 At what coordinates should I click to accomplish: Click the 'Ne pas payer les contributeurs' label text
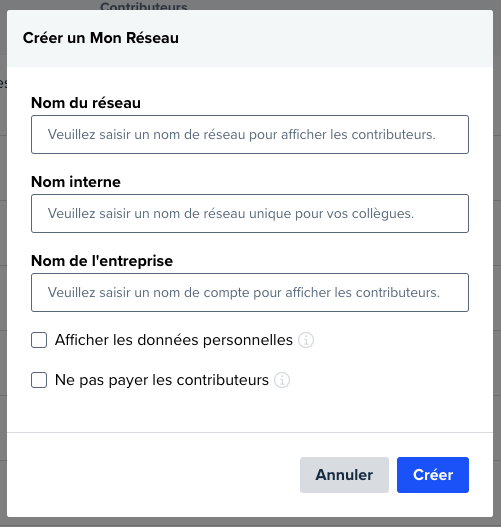click(x=162, y=380)
